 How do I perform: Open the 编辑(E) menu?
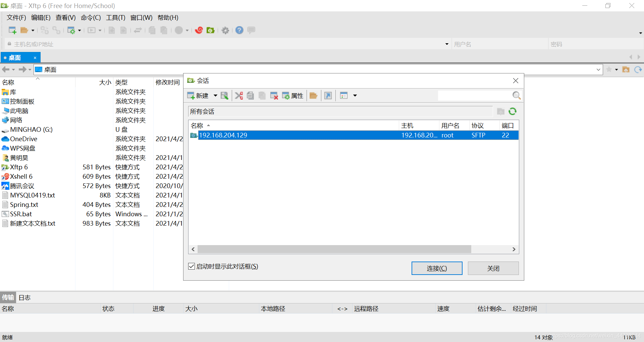coord(41,18)
